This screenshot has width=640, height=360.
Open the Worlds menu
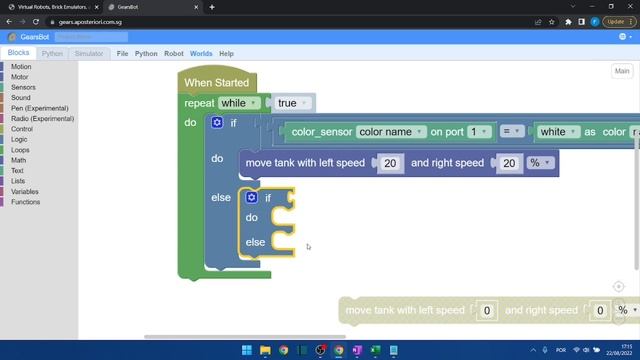point(201,53)
